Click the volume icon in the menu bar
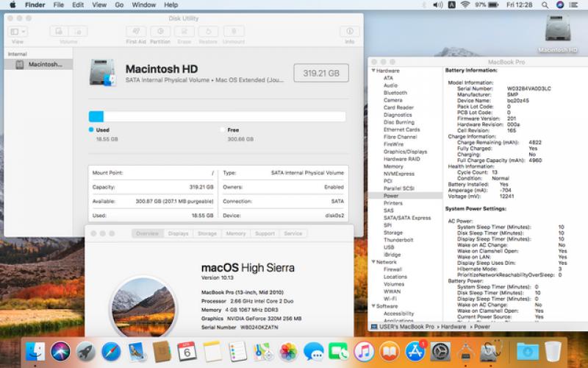 coord(437,5)
